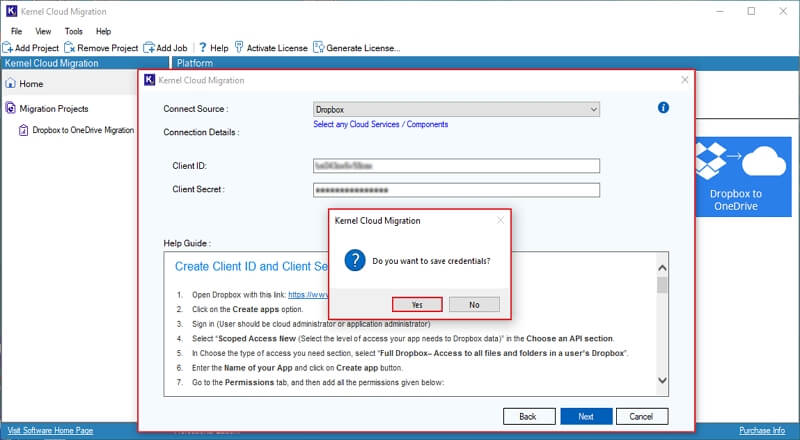The height and width of the screenshot is (440, 800).
Task: Click Add Job in the toolbar
Action: [165, 48]
